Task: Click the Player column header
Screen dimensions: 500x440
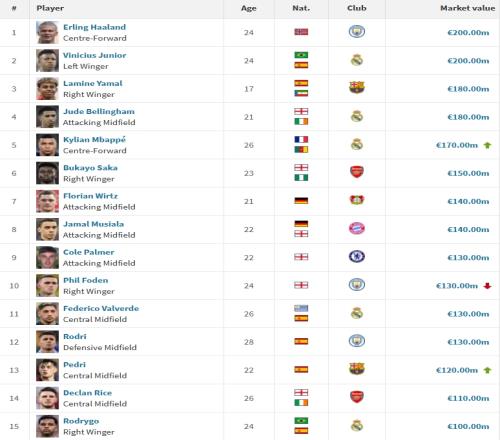Action: (50, 8)
